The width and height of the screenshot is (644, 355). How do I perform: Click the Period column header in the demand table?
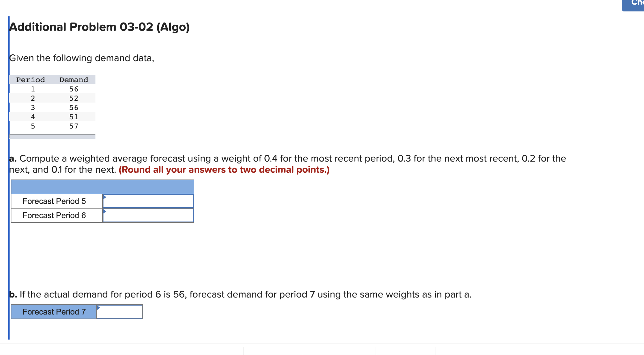click(x=30, y=79)
